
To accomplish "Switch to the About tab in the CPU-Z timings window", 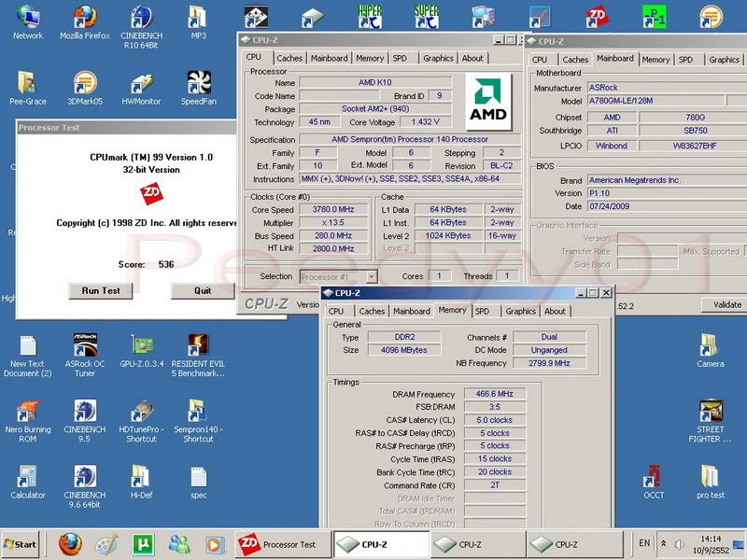I will [555, 311].
